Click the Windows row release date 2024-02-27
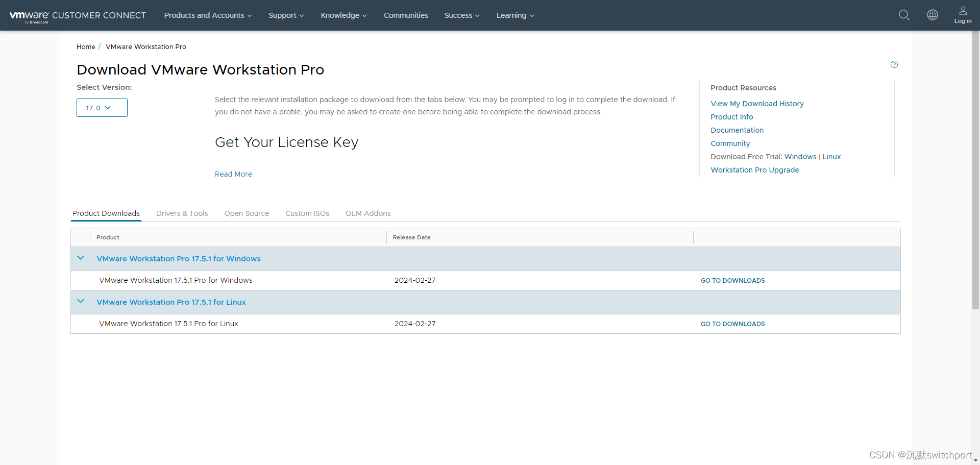The height and width of the screenshot is (465, 980). tap(415, 280)
